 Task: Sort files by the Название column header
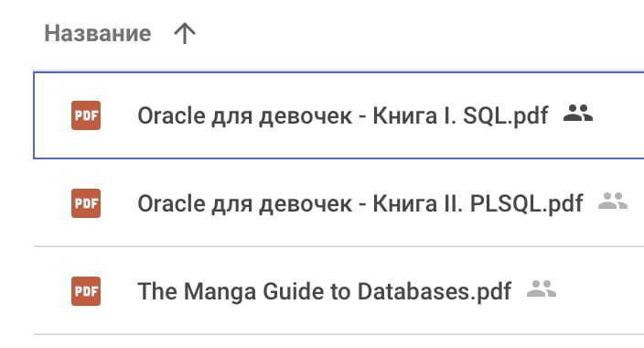pyautogui.click(x=98, y=33)
